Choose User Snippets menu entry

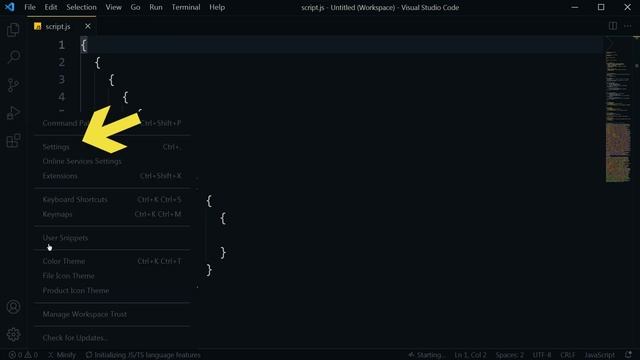[x=112, y=238]
